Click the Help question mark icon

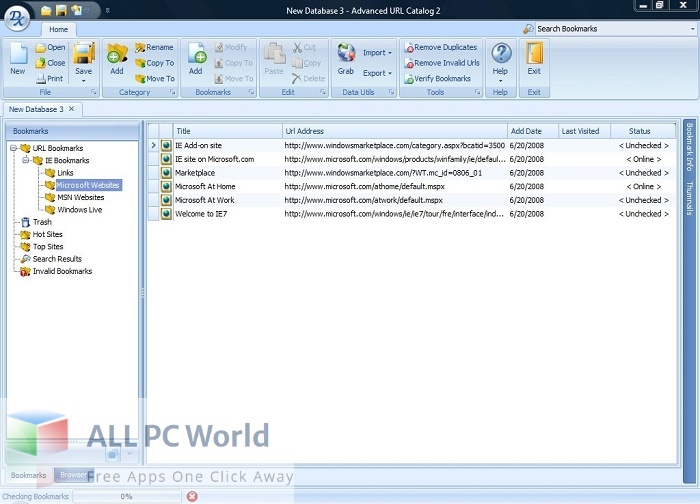click(501, 53)
